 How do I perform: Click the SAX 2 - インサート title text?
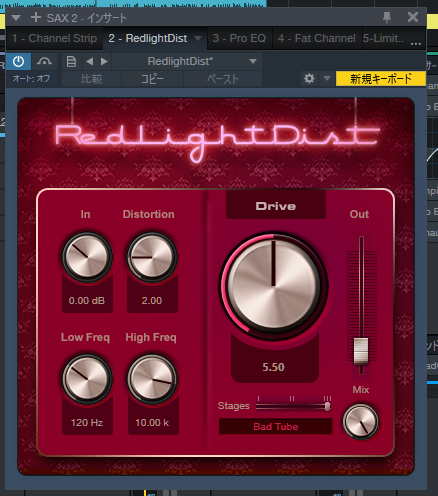pyautogui.click(x=87, y=18)
